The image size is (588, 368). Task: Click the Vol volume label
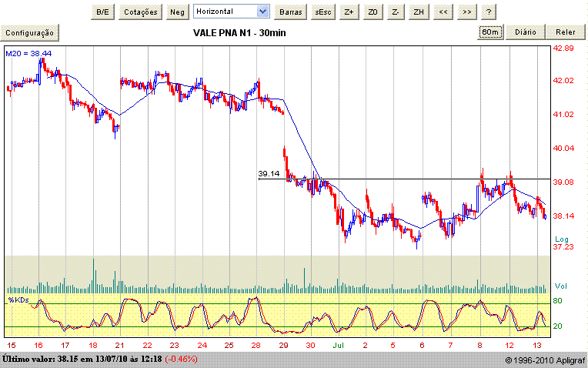(x=561, y=286)
